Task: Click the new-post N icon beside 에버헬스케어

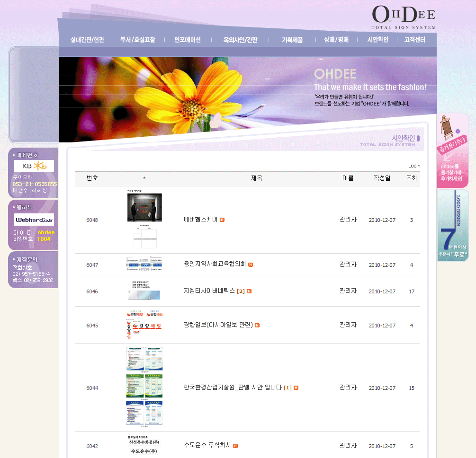Action: [x=222, y=220]
